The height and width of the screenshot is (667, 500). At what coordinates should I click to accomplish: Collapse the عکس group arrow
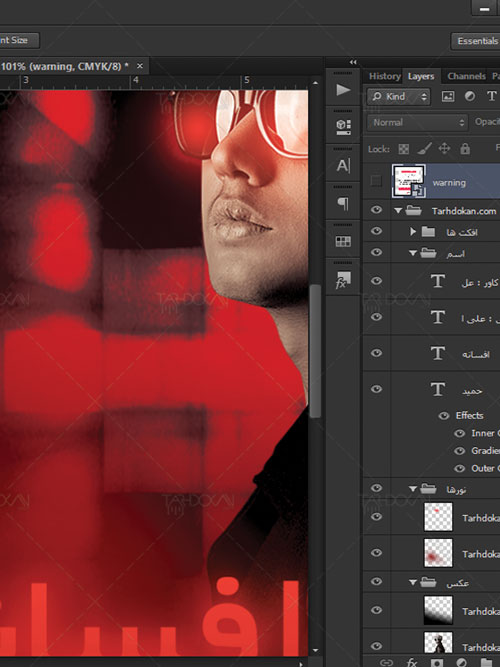point(412,583)
